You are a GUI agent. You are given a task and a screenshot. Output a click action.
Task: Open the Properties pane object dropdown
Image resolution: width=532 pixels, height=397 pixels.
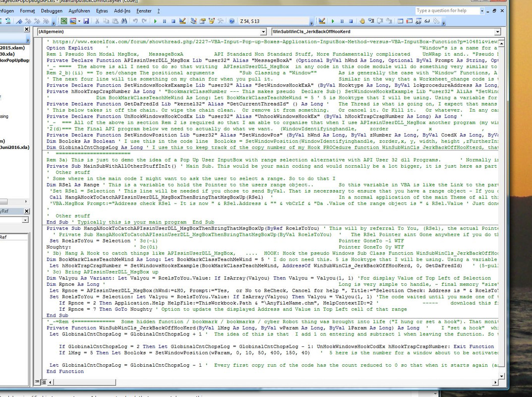coord(25,220)
